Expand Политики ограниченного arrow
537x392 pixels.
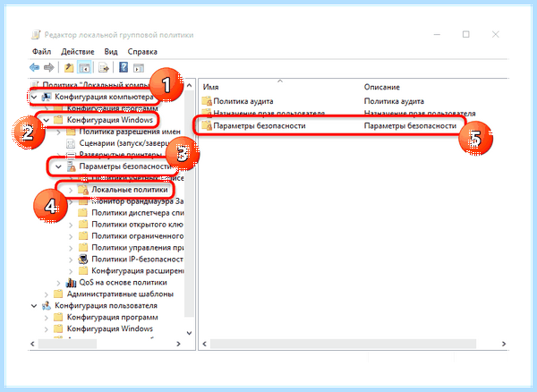tap(71, 236)
